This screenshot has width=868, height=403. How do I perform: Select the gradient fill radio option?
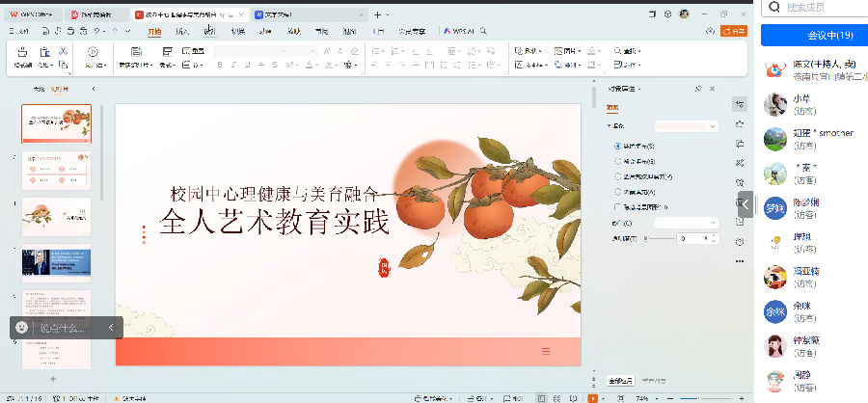coord(618,161)
